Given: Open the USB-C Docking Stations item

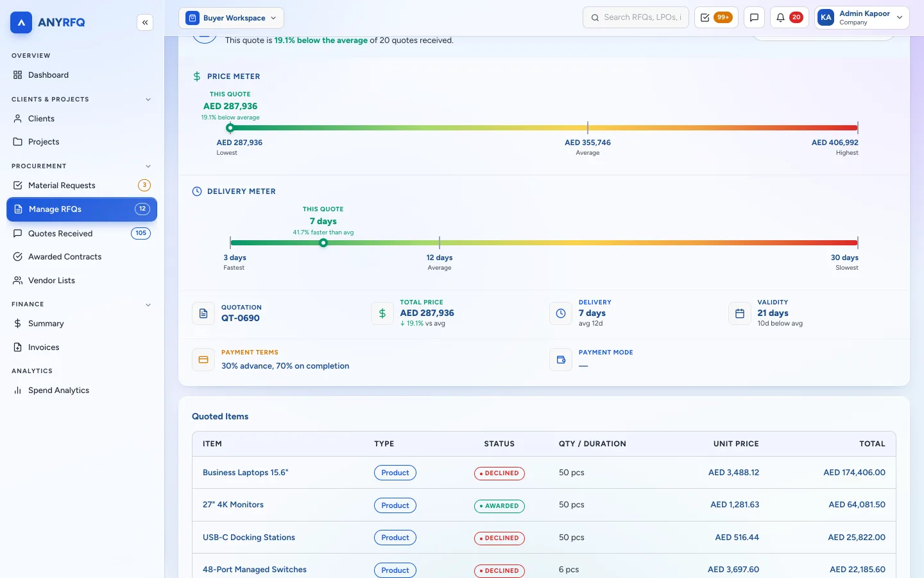Looking at the screenshot, I should (x=249, y=538).
